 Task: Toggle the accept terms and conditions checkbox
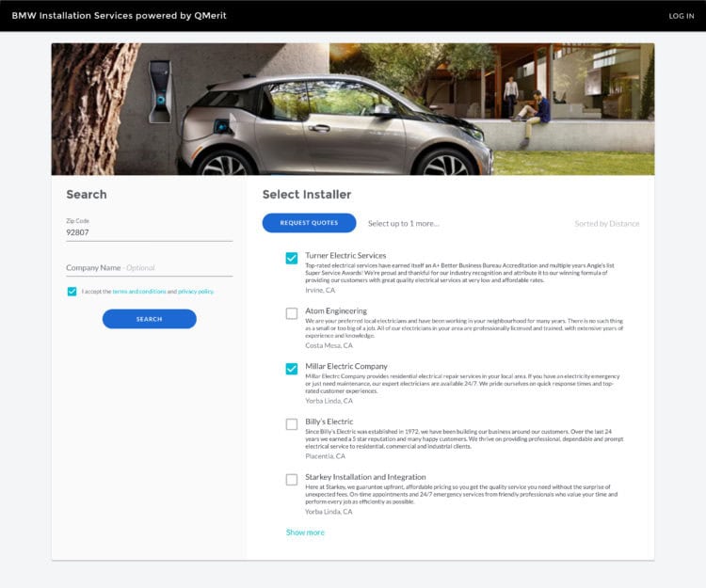[x=72, y=292]
